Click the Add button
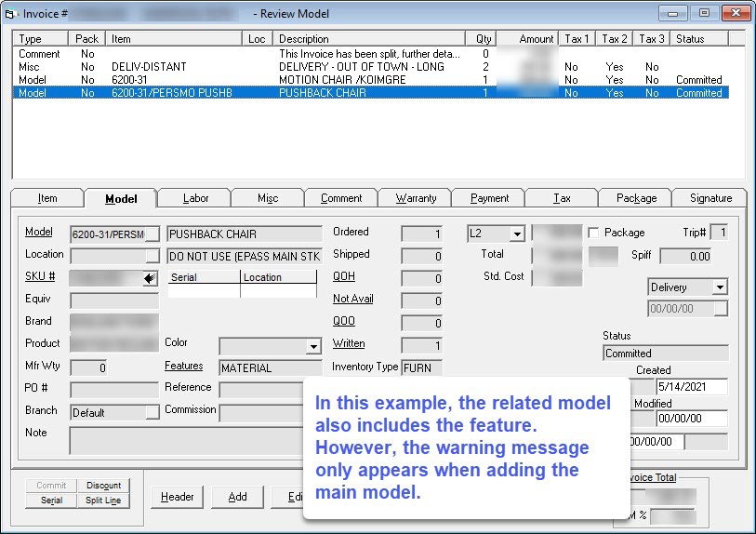The image size is (756, 534). [238, 497]
